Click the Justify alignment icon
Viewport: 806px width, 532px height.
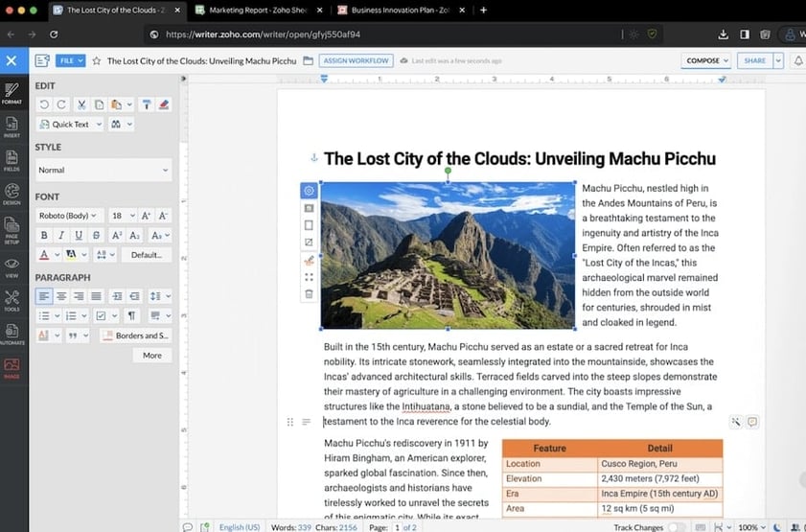coord(96,296)
